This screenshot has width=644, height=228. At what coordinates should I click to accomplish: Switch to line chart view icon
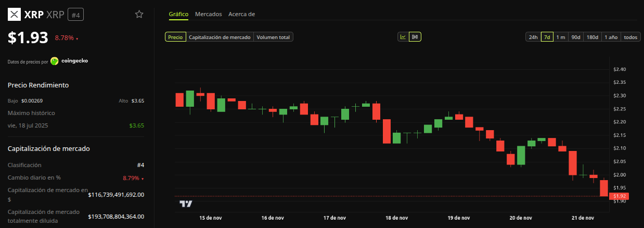click(x=403, y=37)
